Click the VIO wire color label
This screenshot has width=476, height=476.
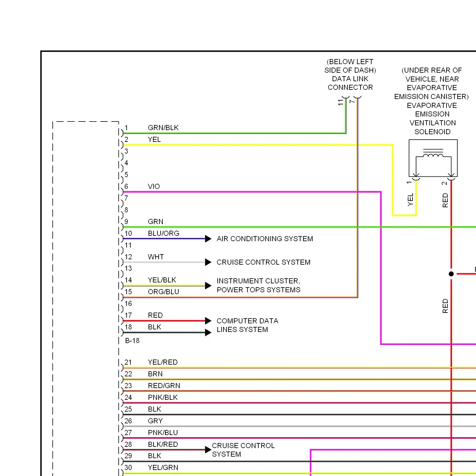pyautogui.click(x=154, y=186)
